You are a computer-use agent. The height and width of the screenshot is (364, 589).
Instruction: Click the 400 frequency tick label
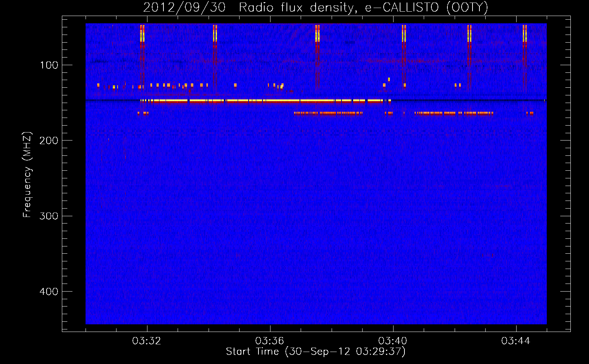49,292
